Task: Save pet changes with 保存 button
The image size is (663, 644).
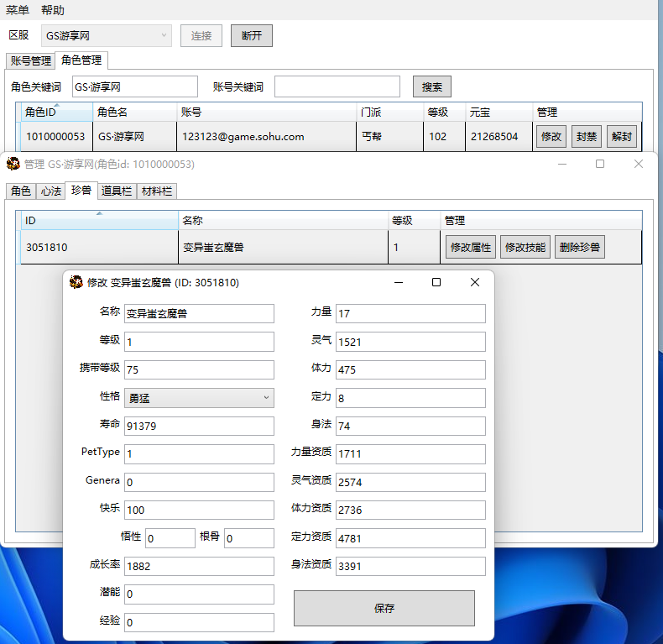Action: (384, 608)
